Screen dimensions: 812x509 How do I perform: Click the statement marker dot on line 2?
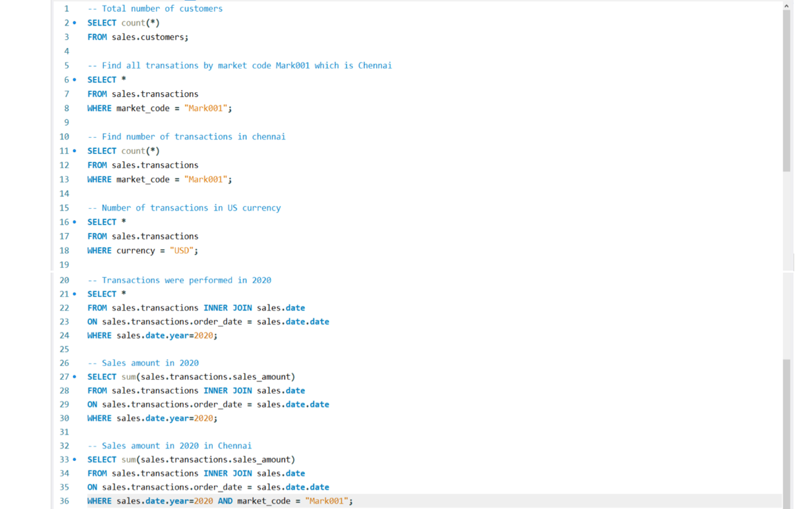(74, 23)
